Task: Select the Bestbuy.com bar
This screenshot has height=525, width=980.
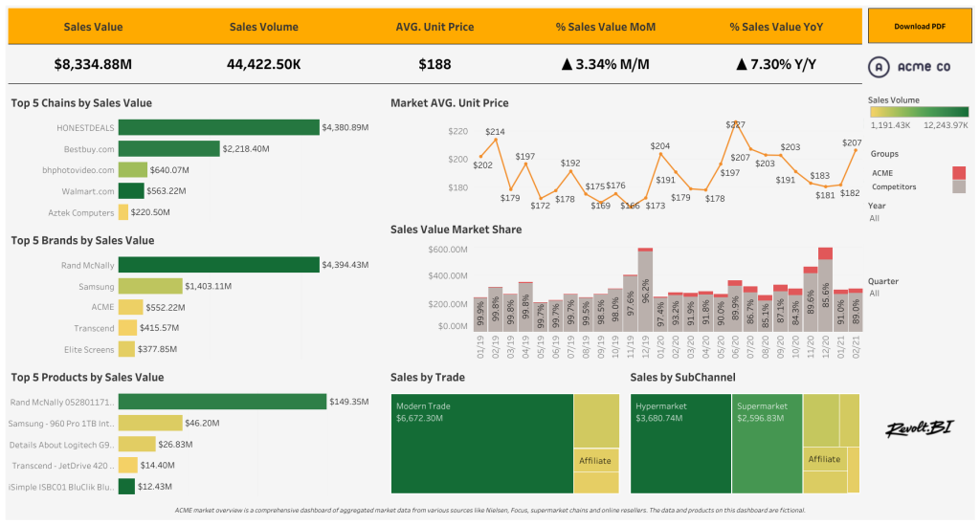Action: (x=168, y=148)
